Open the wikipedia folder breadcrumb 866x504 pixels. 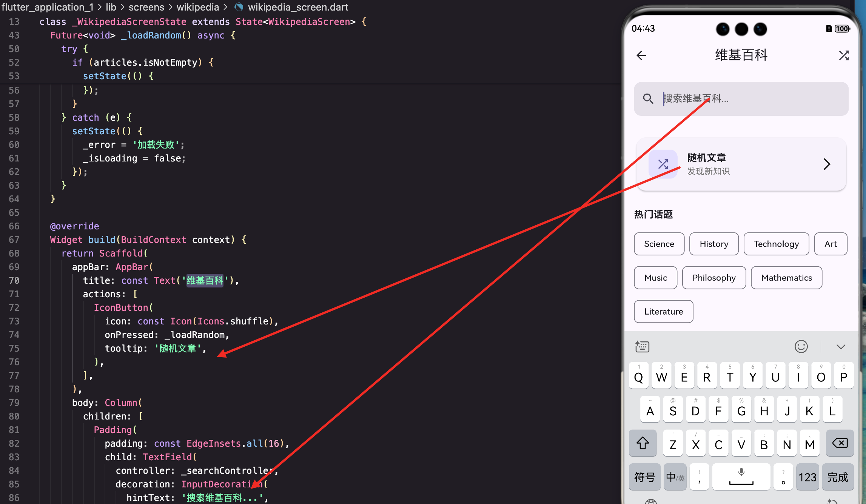point(198,7)
